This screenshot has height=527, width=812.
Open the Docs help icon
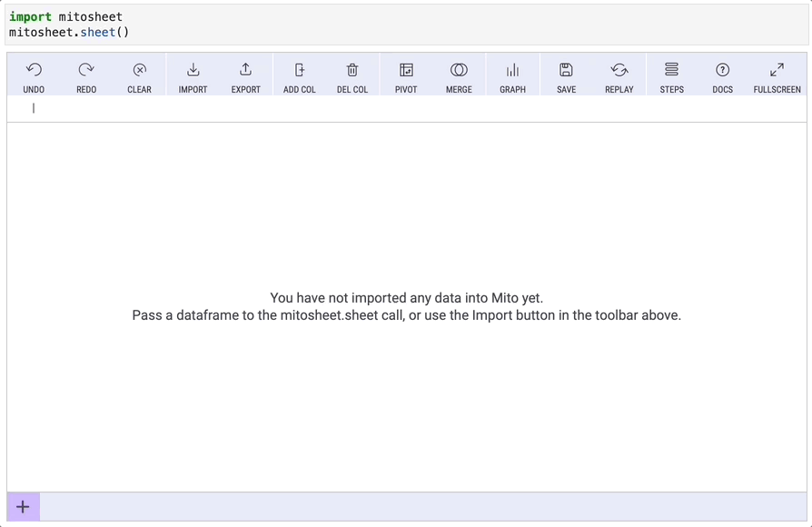coord(722,77)
